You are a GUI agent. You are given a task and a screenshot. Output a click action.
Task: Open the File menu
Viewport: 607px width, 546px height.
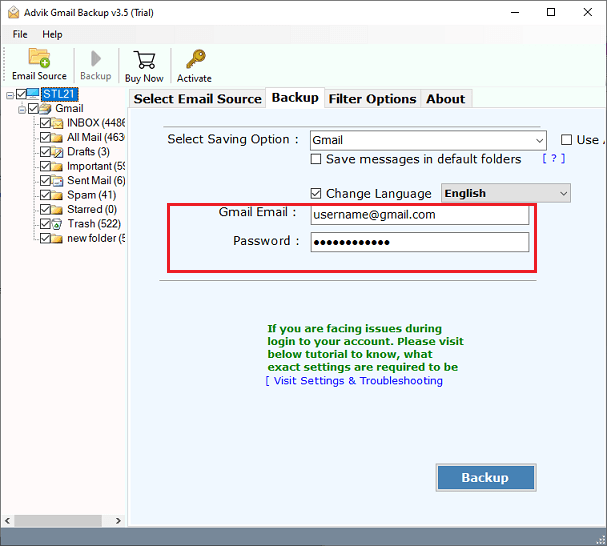point(20,34)
